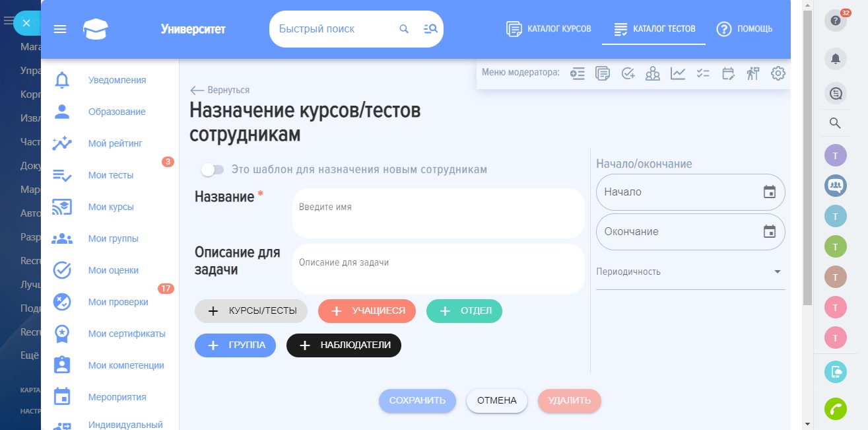Click the magnifier icon in right panel
The width and height of the screenshot is (868, 430).
click(835, 123)
